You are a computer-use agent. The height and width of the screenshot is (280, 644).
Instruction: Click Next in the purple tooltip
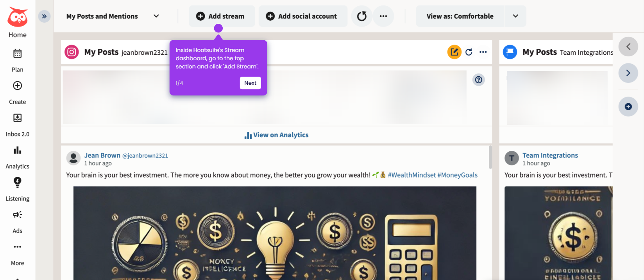[250, 83]
